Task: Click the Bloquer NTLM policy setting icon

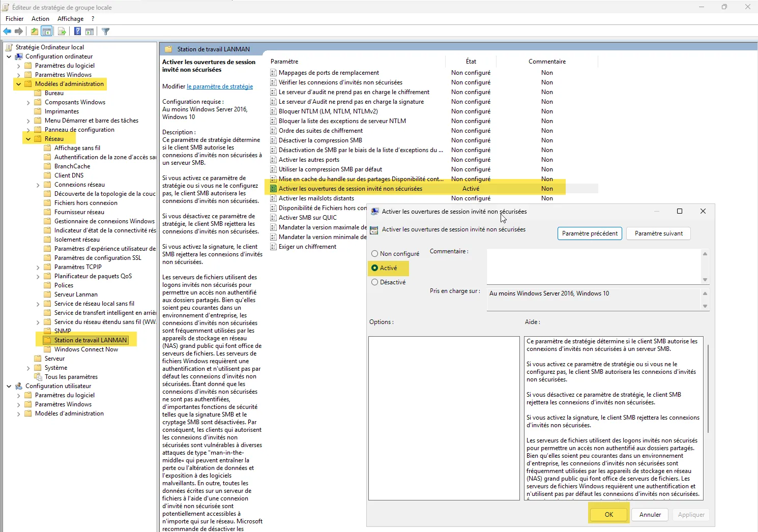Action: (274, 111)
